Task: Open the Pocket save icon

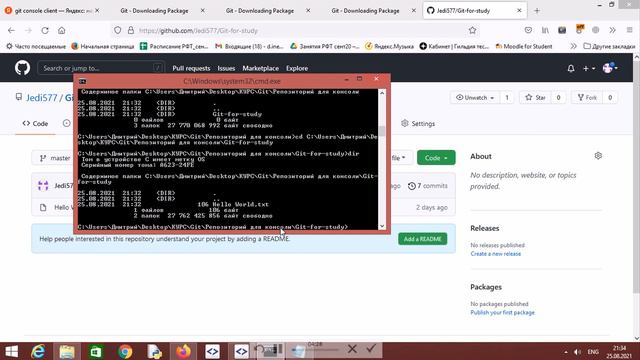Action: tap(528, 30)
